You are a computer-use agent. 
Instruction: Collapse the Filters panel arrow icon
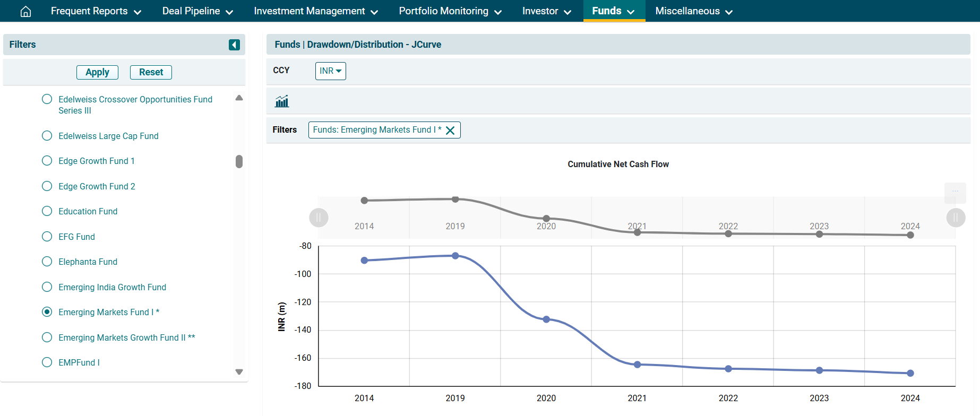pyautogui.click(x=234, y=45)
